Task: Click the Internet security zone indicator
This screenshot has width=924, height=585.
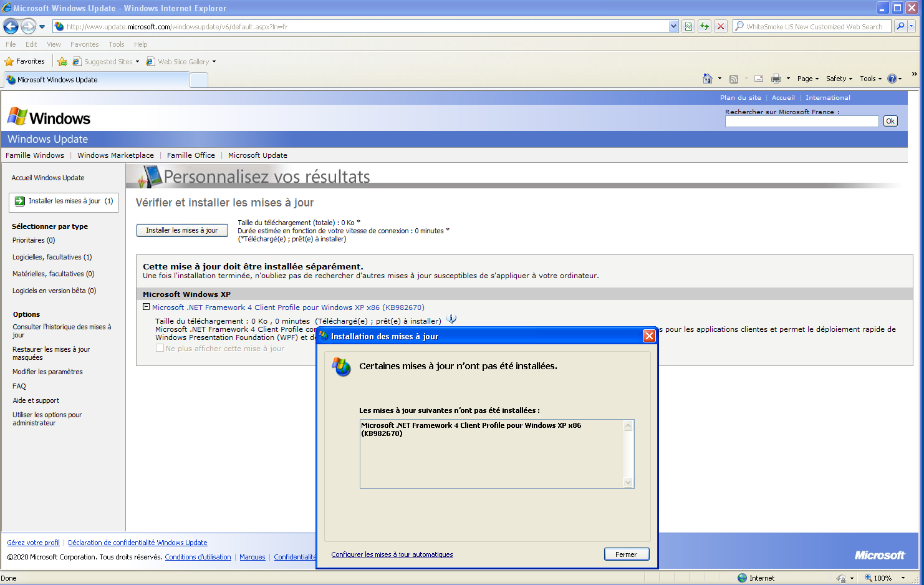Action: click(756, 578)
